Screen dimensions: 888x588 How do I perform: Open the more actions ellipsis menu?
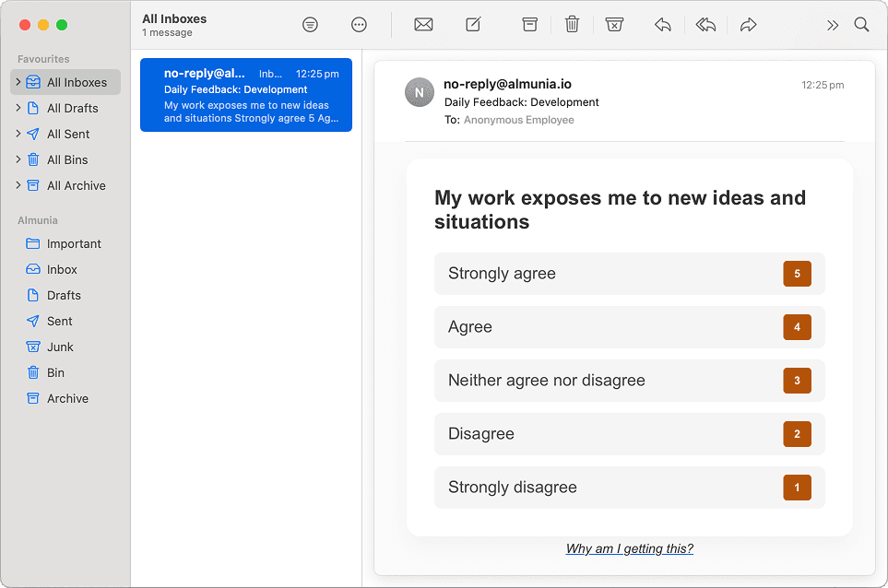coord(359,25)
